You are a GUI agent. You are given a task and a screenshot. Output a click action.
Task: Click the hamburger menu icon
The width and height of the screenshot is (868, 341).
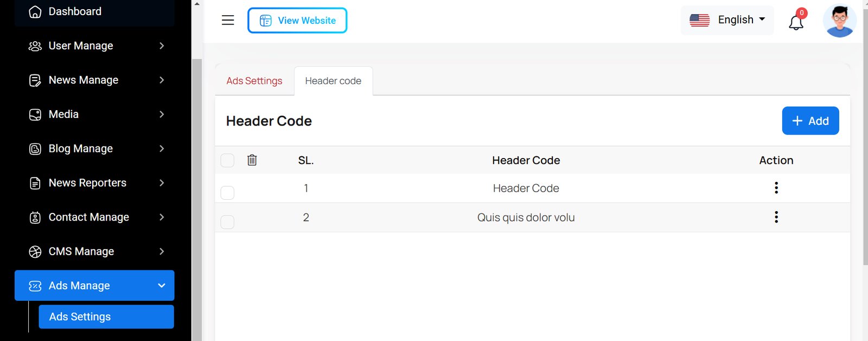(x=228, y=21)
